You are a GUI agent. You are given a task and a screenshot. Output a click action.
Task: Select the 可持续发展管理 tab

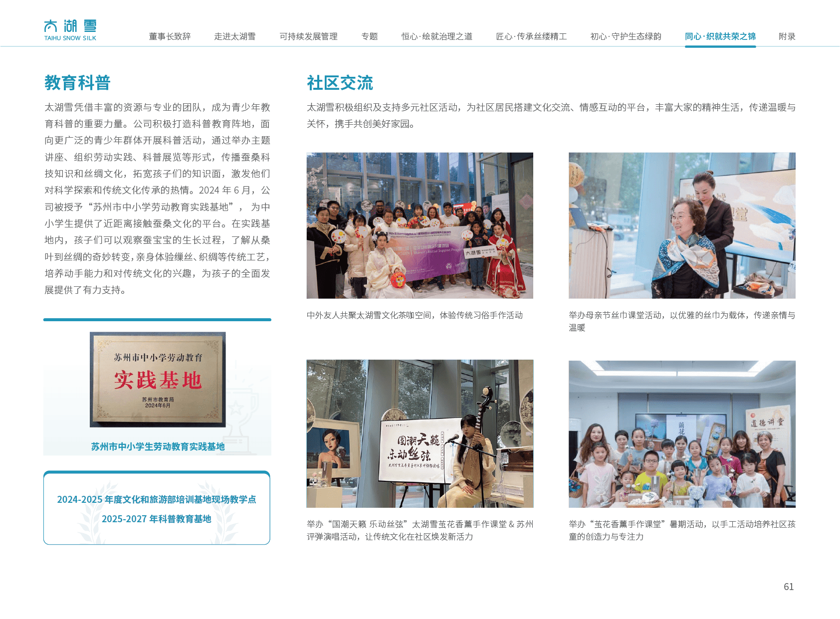[x=308, y=36]
